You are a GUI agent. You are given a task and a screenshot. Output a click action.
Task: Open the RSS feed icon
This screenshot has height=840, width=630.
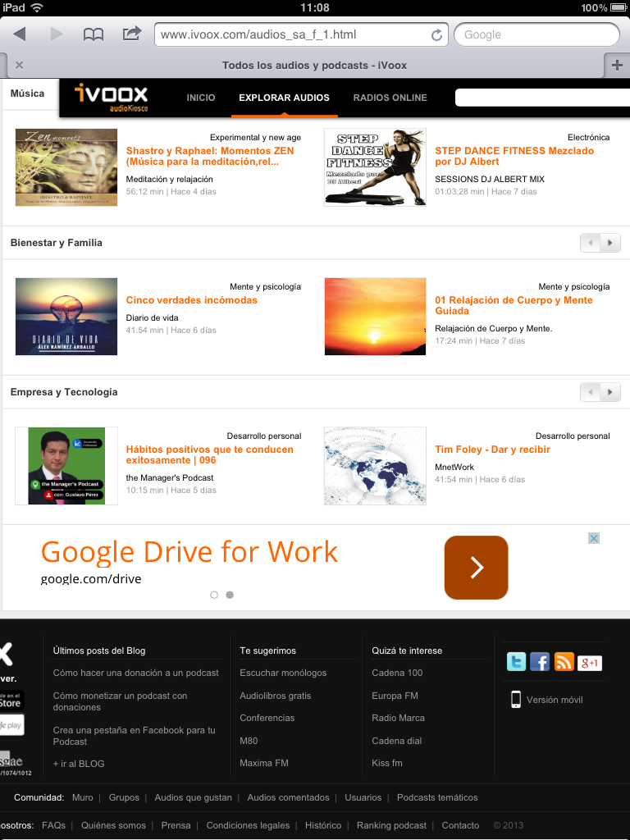pyautogui.click(x=564, y=662)
